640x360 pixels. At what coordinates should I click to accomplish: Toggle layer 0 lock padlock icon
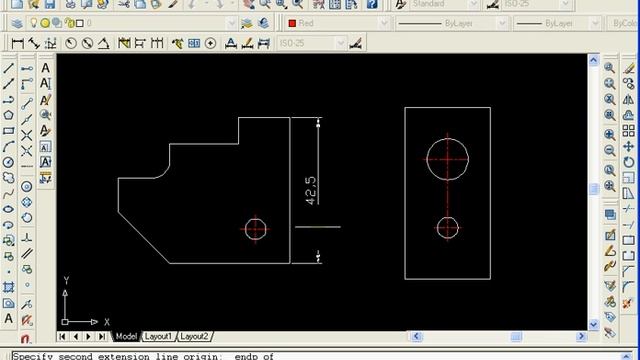coord(69,23)
